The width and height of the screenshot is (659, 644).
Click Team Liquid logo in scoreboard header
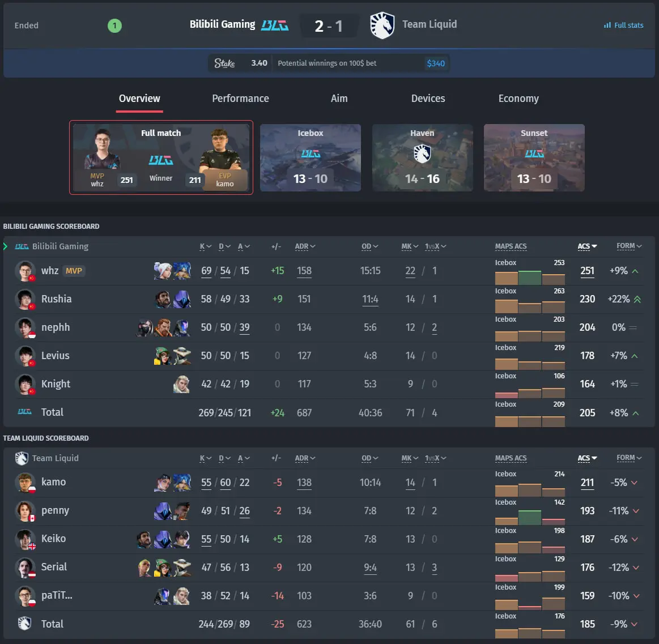[x=22, y=458]
